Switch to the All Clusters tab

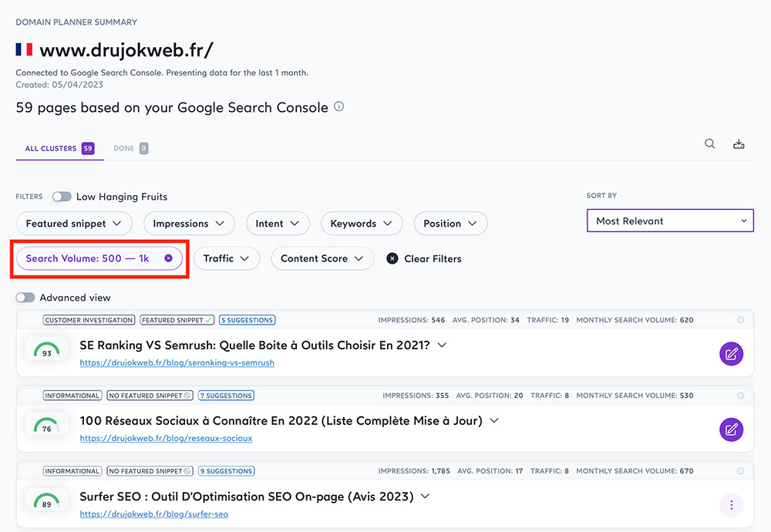point(59,148)
